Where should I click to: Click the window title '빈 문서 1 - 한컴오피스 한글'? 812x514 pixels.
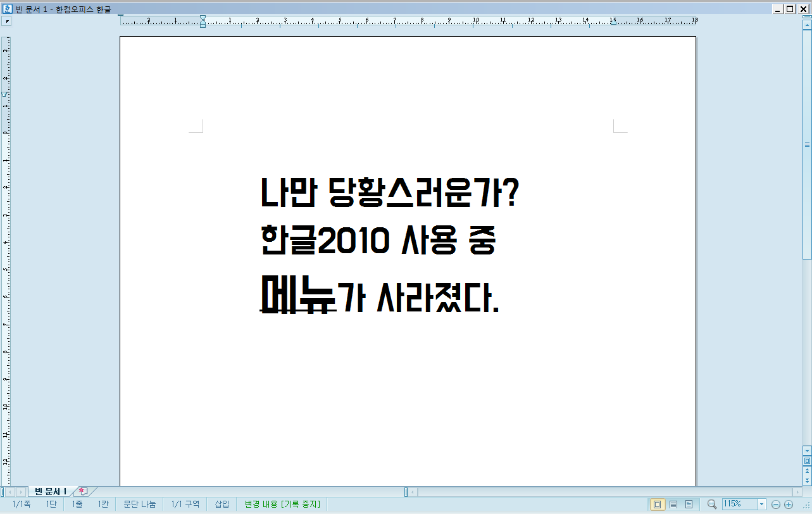(63, 9)
